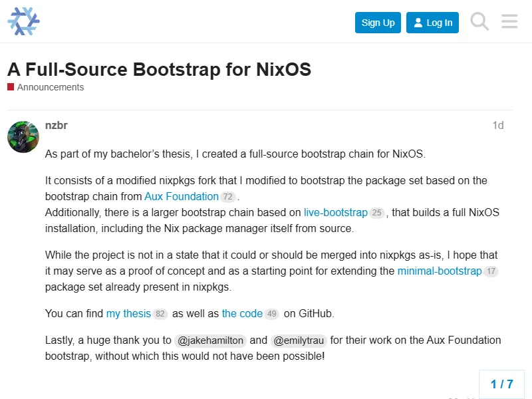This screenshot has width=532, height=399.
Task: Open 'the code' GitHub link
Action: [x=242, y=313]
